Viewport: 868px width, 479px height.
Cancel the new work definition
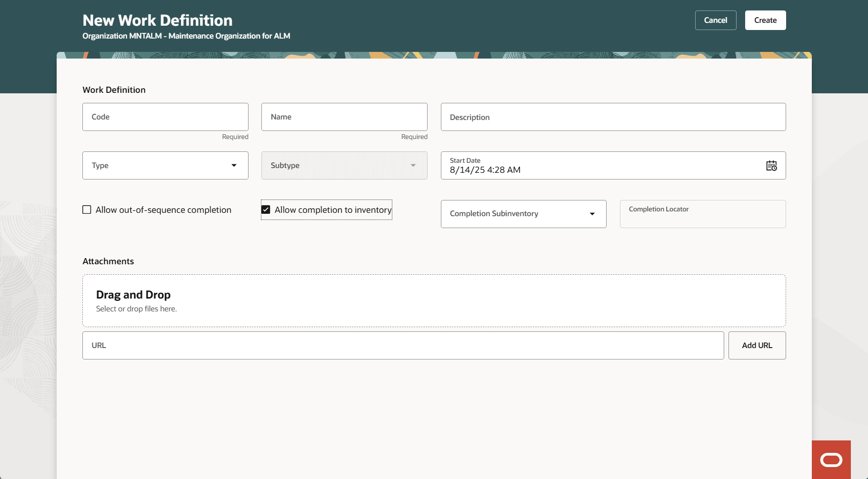click(715, 20)
